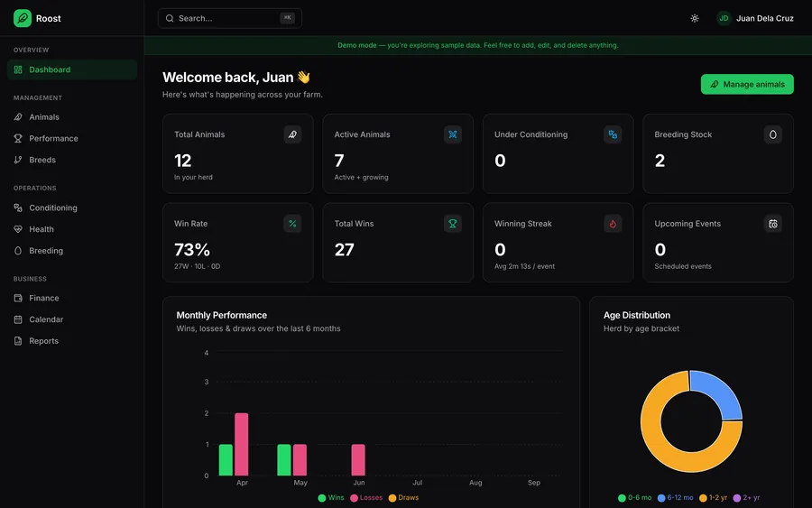Select Health in the sidebar

pyautogui.click(x=72, y=229)
